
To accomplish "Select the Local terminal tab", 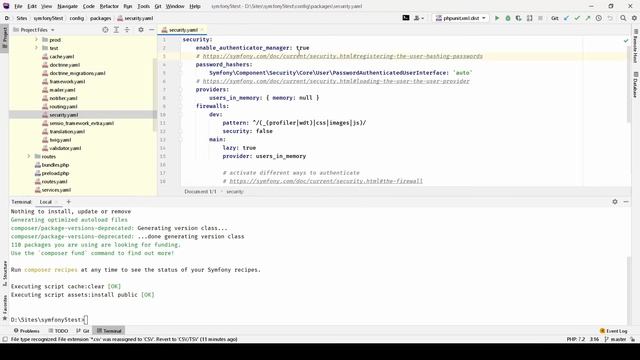I will click(x=45, y=202).
